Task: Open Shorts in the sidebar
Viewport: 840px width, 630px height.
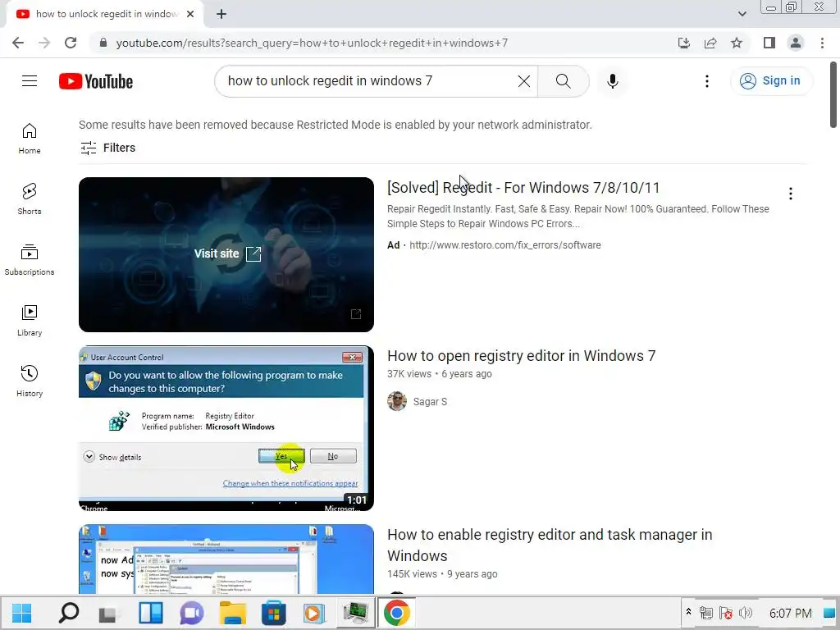Action: [30, 199]
